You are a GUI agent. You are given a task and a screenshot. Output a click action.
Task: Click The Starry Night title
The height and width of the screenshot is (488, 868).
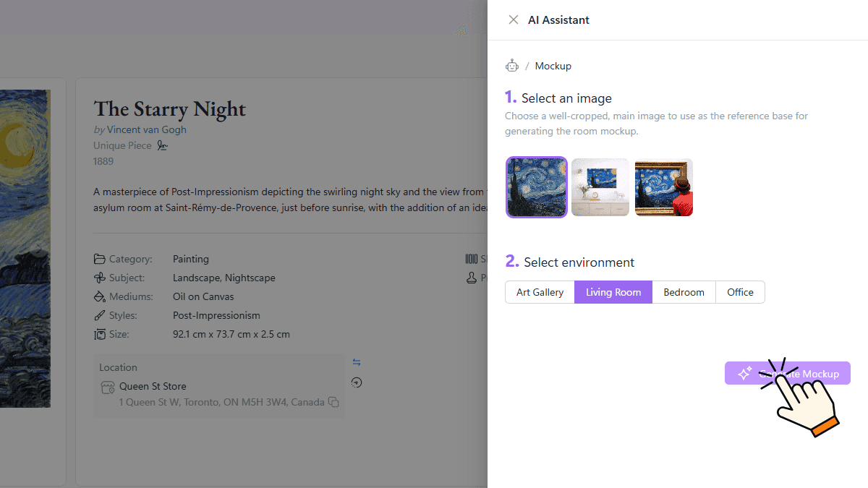170,109
